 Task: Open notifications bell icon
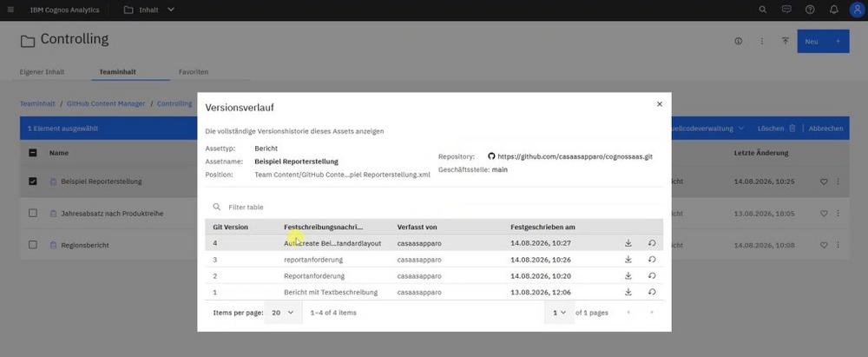833,10
